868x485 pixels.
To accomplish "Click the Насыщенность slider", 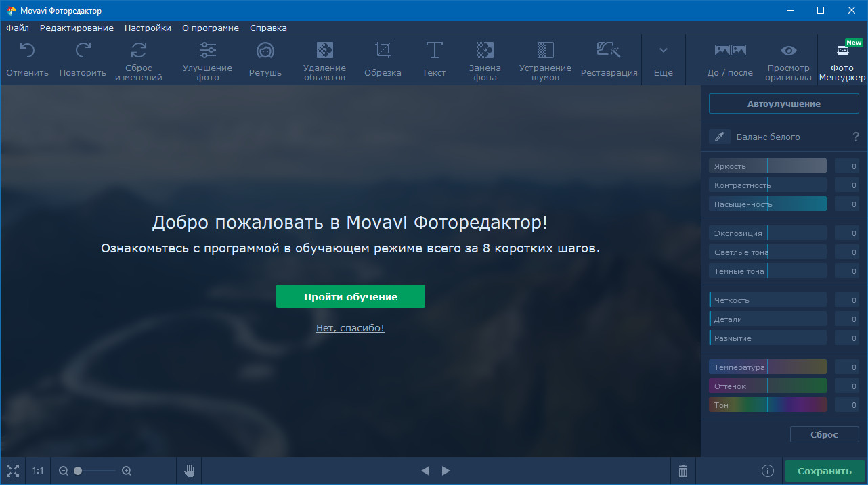I will [x=768, y=204].
